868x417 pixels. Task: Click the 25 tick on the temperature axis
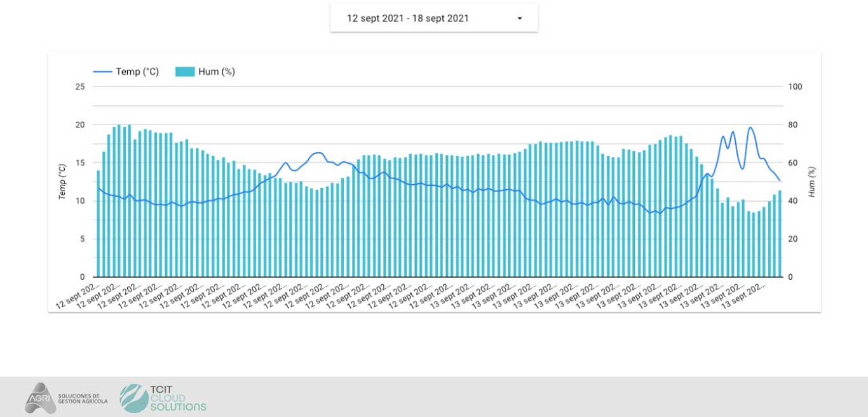[80, 87]
